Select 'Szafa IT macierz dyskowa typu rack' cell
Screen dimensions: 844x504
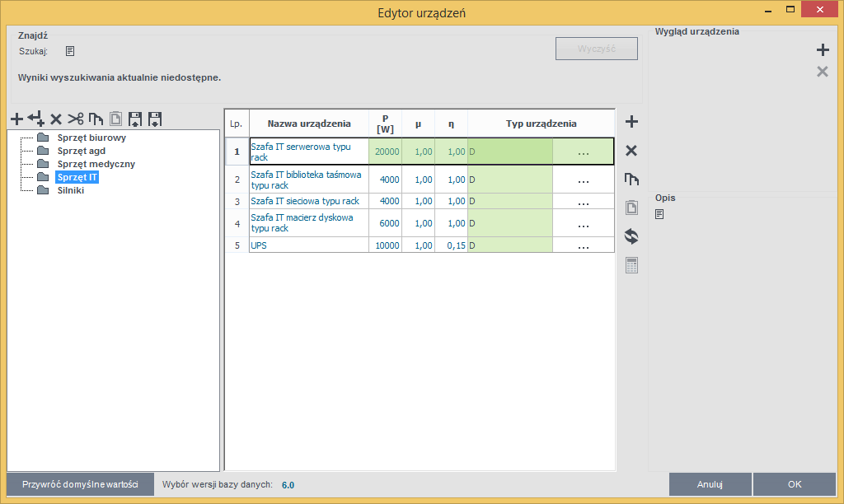309,223
